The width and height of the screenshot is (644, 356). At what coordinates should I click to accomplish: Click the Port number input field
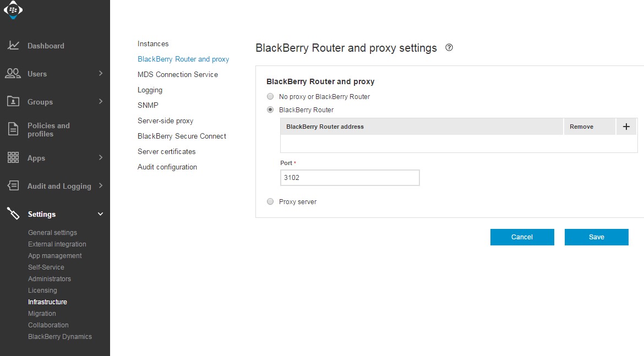[x=350, y=178]
